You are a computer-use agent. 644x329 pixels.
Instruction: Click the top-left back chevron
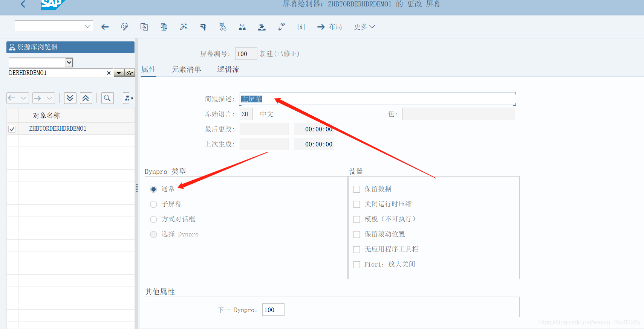[23, 4]
